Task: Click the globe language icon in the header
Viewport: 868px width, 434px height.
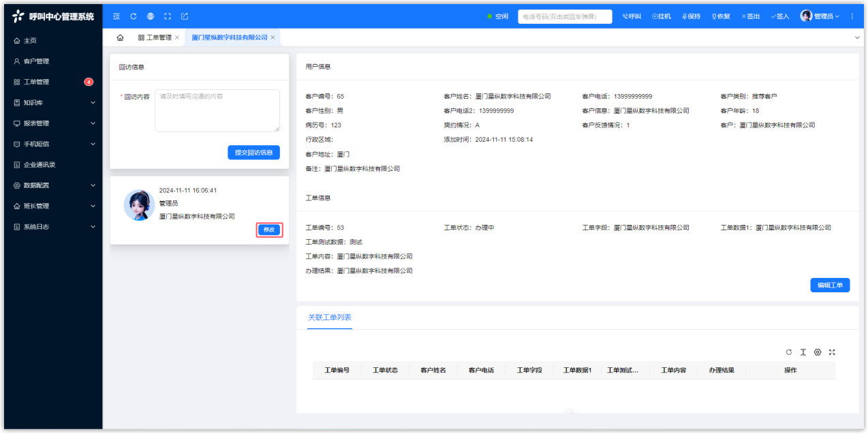Action: [151, 16]
